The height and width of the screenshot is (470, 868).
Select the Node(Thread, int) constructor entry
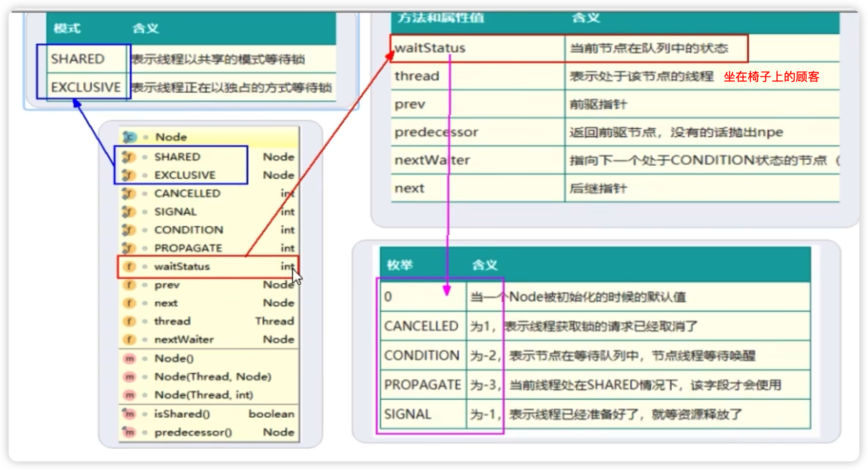(x=209, y=395)
